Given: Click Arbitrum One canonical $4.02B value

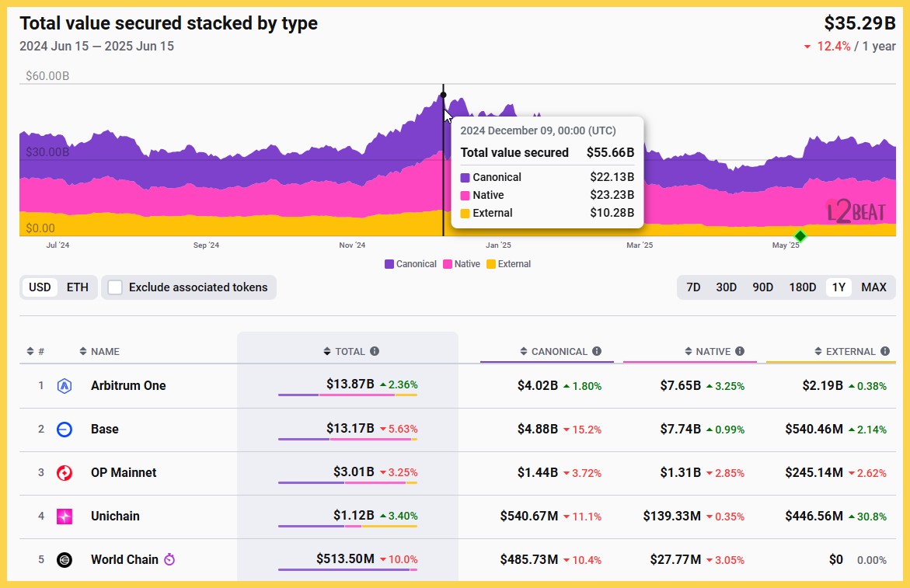Looking at the screenshot, I should click(x=538, y=385).
